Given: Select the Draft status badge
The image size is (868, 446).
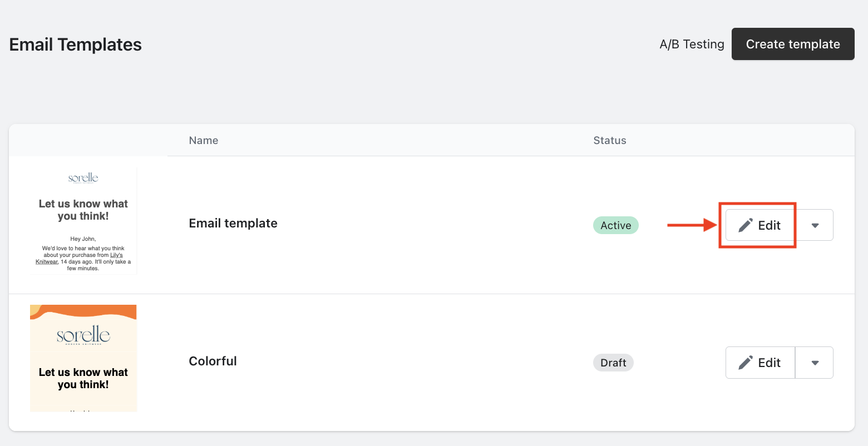Looking at the screenshot, I should click(613, 363).
